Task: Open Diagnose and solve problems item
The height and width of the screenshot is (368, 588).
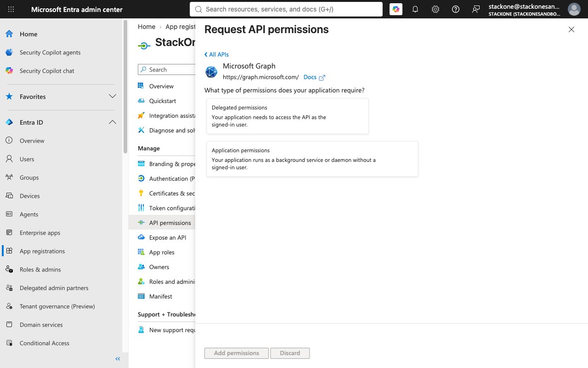Action: [166, 130]
